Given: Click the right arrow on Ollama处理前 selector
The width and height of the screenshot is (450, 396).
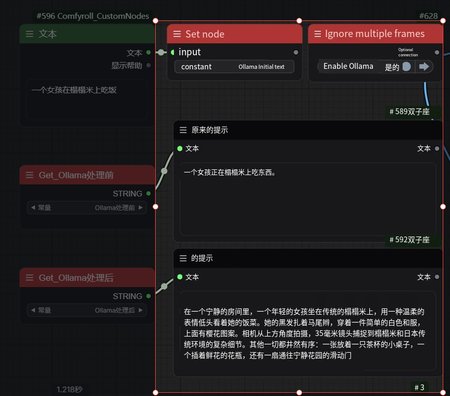Looking at the screenshot, I should 140,207.
